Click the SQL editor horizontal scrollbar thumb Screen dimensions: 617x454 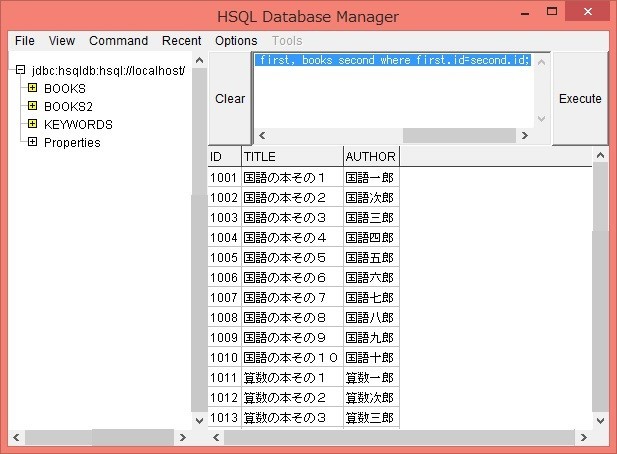coord(459,136)
